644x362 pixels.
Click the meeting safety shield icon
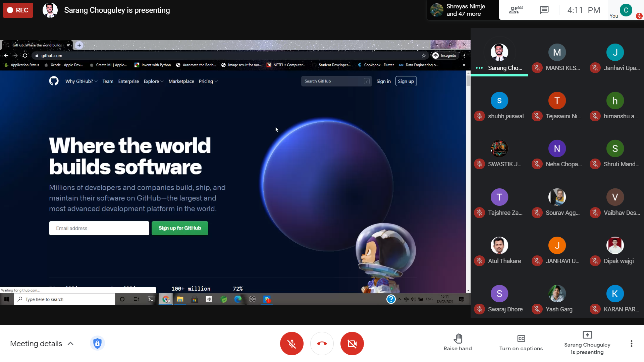tap(97, 343)
